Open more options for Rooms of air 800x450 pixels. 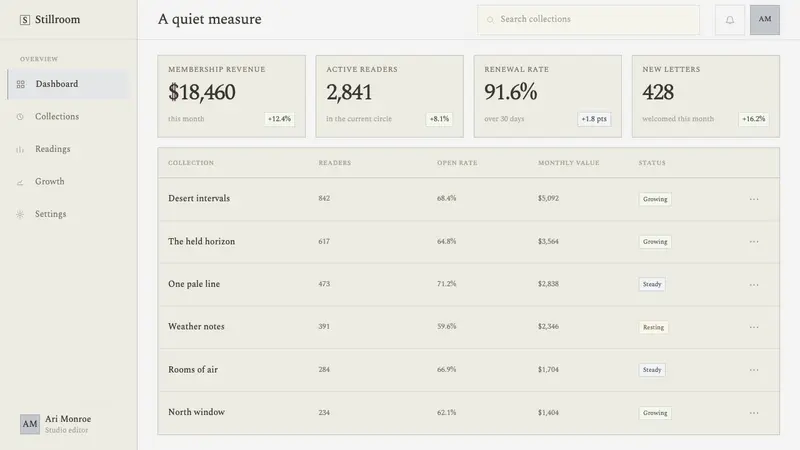(754, 369)
